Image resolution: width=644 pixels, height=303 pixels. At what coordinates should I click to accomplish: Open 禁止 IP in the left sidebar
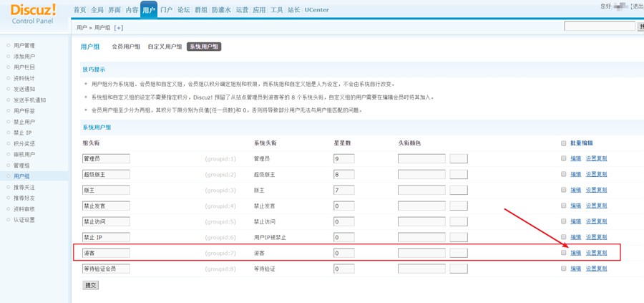(22, 133)
